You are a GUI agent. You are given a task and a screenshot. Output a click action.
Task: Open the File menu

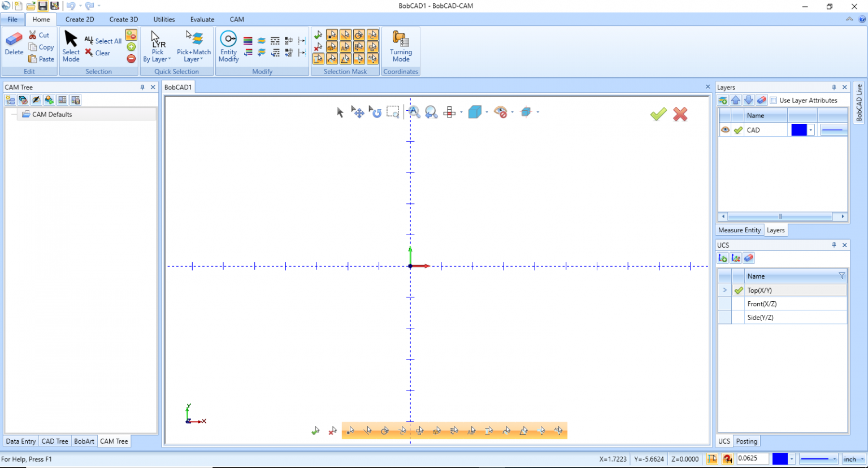pyautogui.click(x=12, y=19)
